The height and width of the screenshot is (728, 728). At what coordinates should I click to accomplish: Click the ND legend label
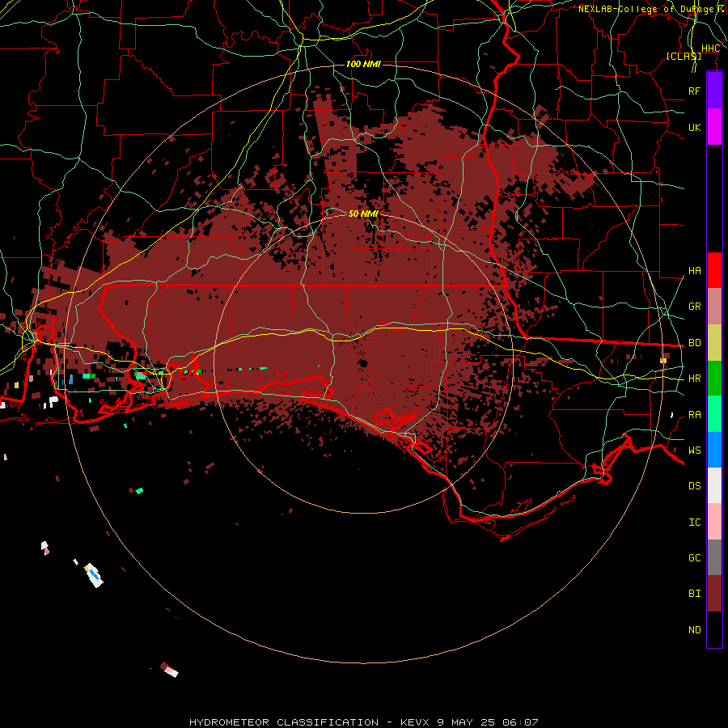pyautogui.click(x=694, y=630)
